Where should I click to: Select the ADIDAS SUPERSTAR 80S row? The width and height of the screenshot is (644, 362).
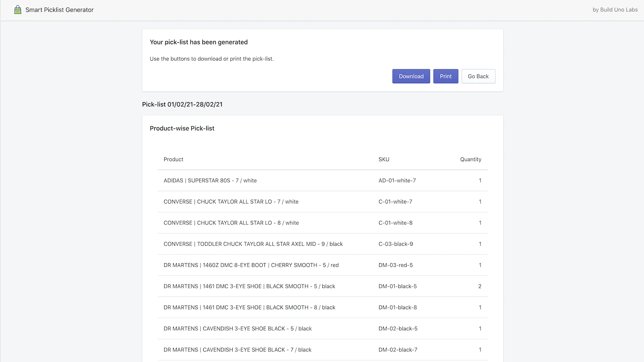click(210, 181)
